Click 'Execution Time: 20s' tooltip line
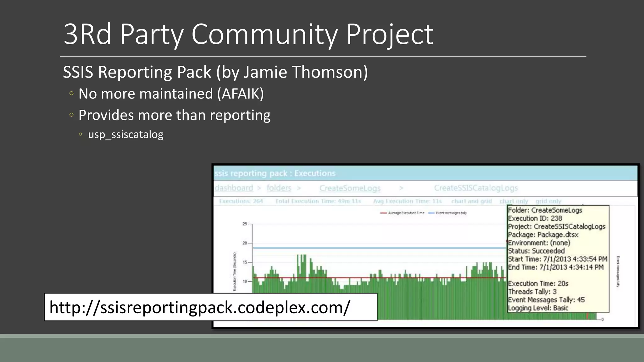644x362 pixels. point(538,284)
